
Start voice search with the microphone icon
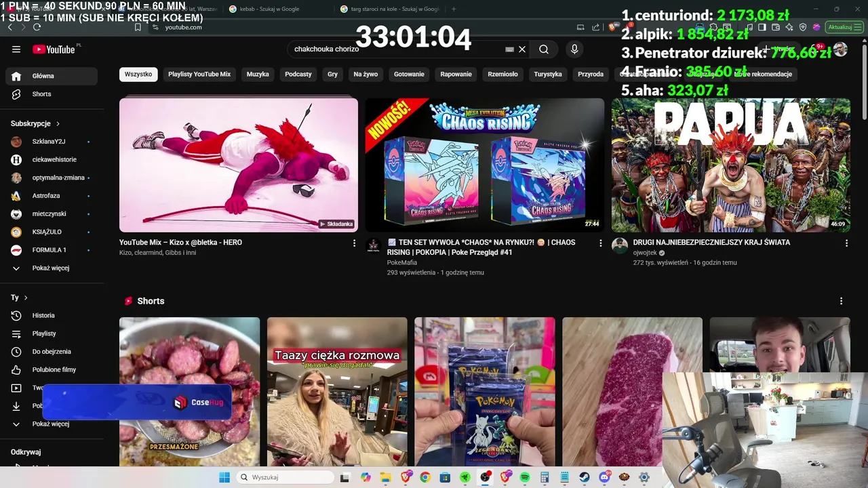tap(574, 49)
